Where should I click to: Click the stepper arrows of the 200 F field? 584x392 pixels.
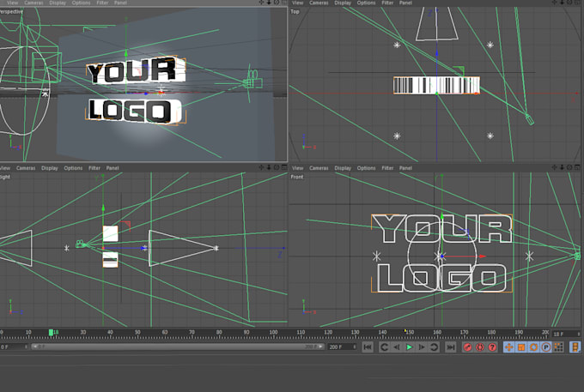[x=355, y=347]
